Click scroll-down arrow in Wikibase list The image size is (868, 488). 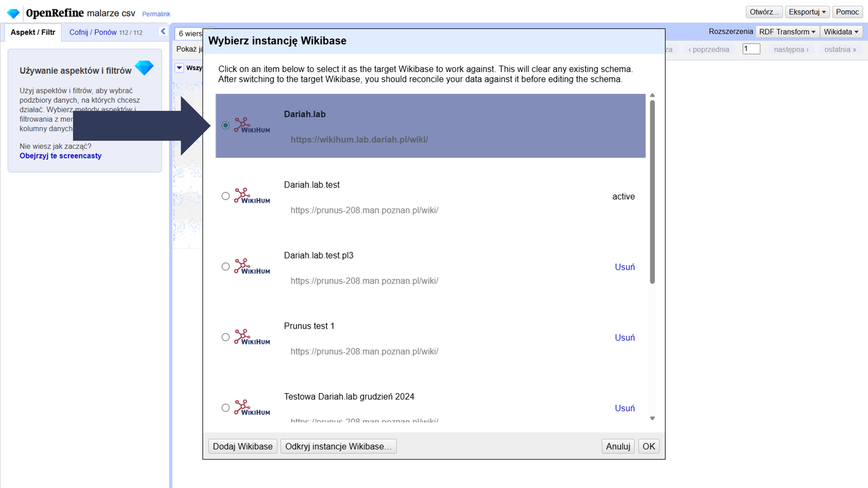click(652, 418)
